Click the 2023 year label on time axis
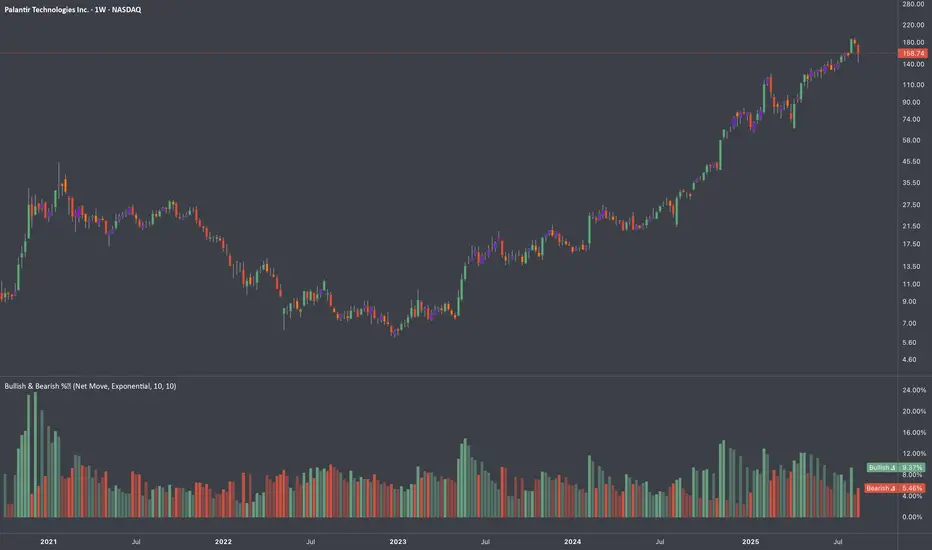Image resolution: width=932 pixels, height=550 pixels. tap(397, 541)
